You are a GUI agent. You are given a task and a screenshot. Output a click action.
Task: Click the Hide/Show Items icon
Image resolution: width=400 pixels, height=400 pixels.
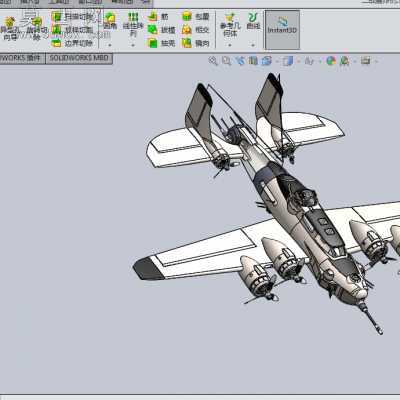(x=309, y=61)
